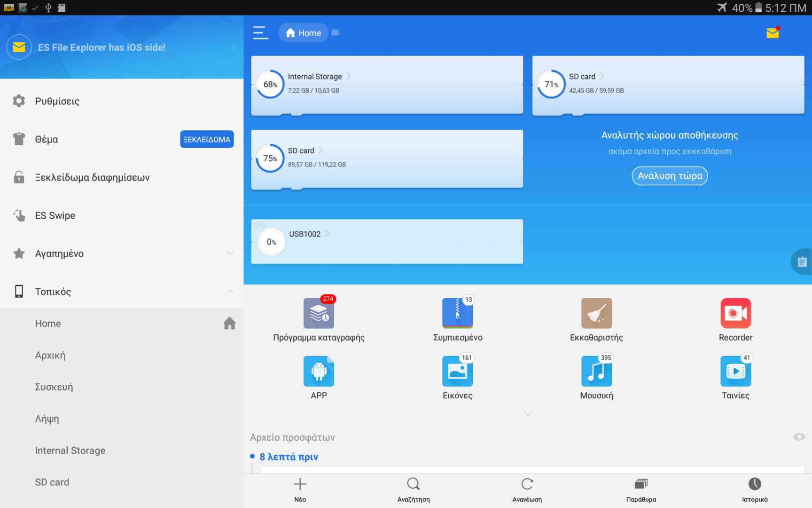Viewport: 812px width, 508px height.
Task: Open the Εκκαθαριστής cleaner icon
Action: (596, 313)
